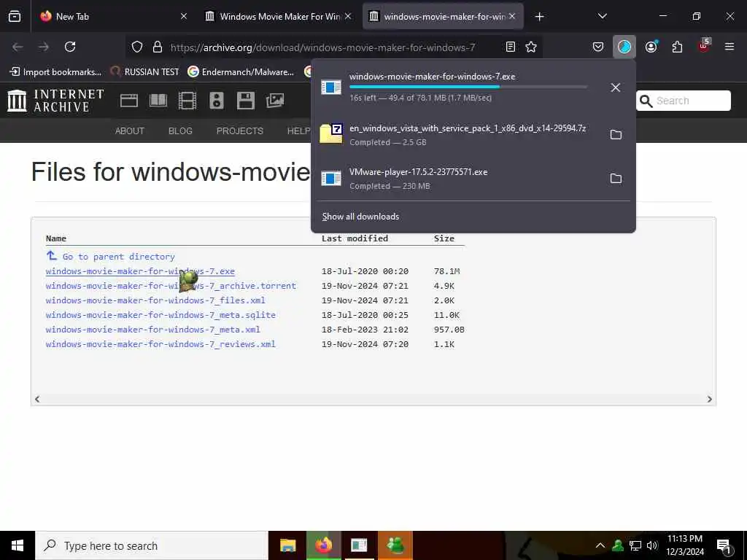Open tracking protection shield icon
This screenshot has height=560, width=747.
(137, 47)
